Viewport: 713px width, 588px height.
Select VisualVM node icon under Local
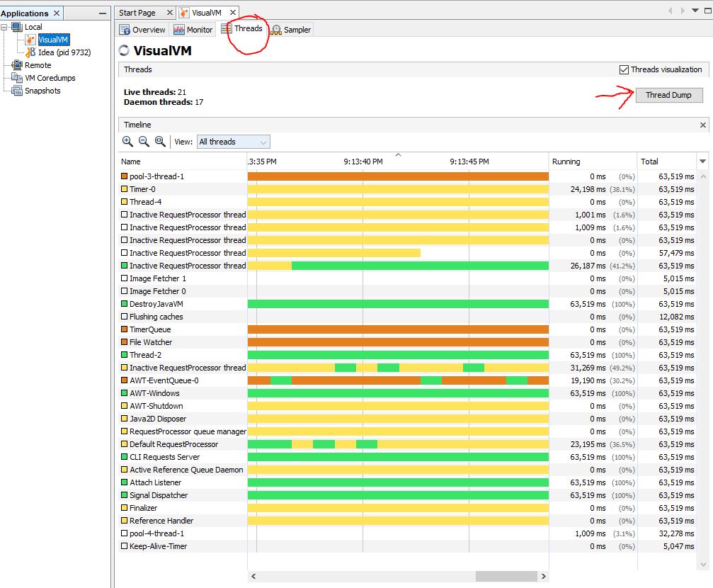[30, 40]
